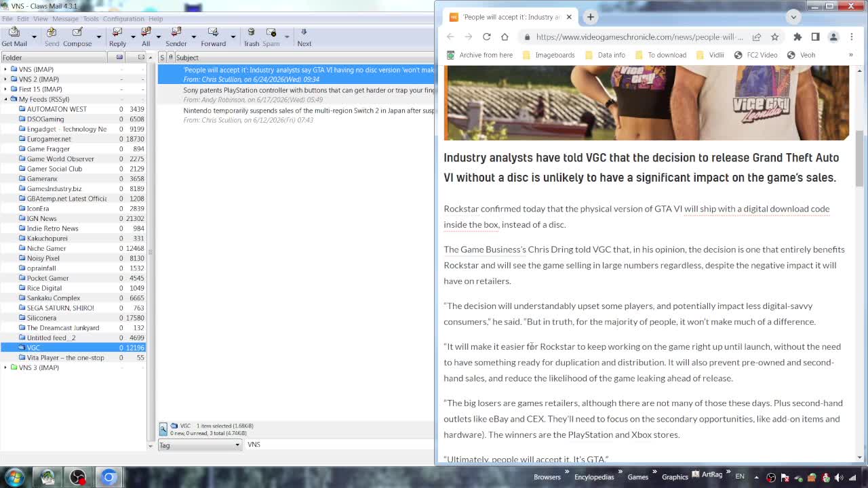Image resolution: width=868 pixels, height=488 pixels.
Task: Open browser home page icon
Action: (x=505, y=37)
